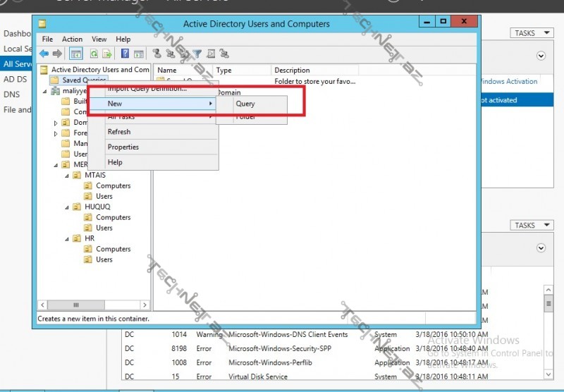Click tree pane scroll left arrow

[42, 305]
